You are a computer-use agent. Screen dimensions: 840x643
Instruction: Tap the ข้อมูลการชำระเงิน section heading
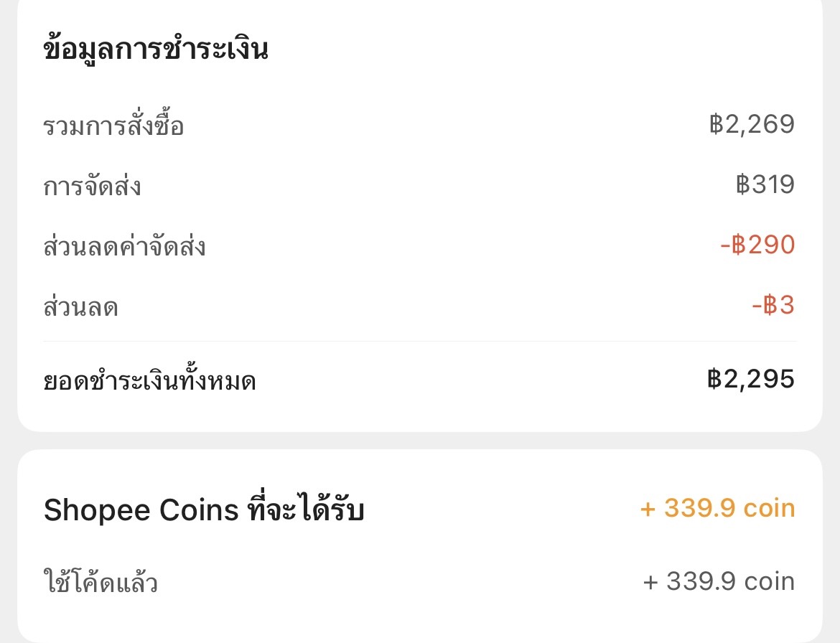click(x=156, y=50)
